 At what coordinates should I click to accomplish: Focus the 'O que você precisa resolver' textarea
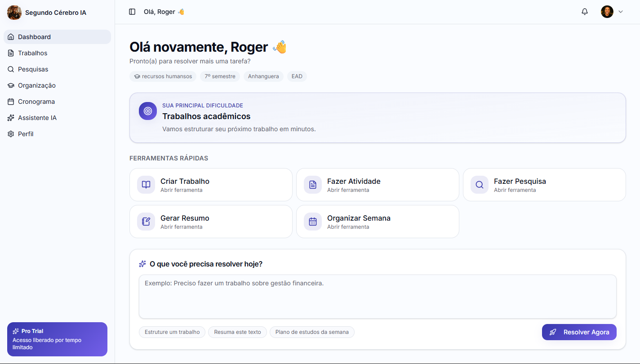click(378, 297)
